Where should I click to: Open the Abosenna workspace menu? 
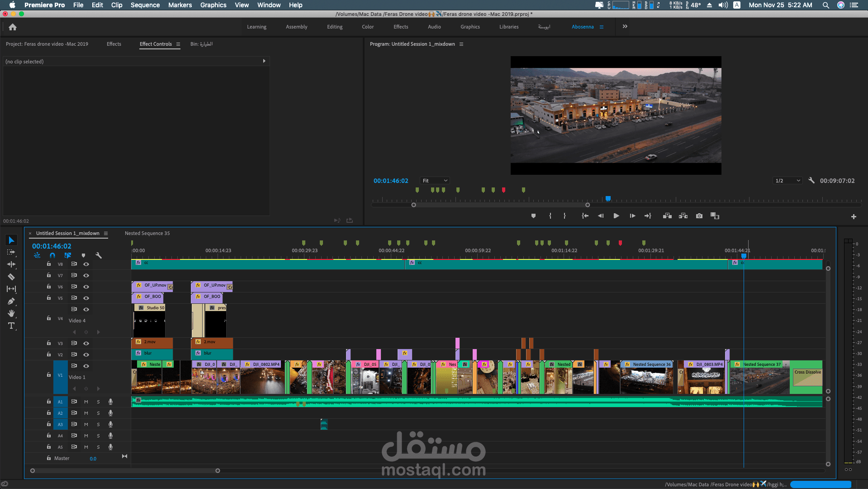(x=602, y=27)
